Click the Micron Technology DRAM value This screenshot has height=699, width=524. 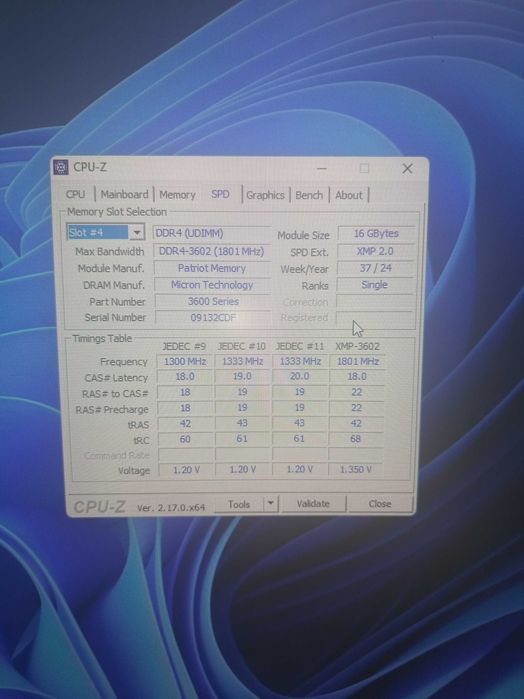coord(212,285)
